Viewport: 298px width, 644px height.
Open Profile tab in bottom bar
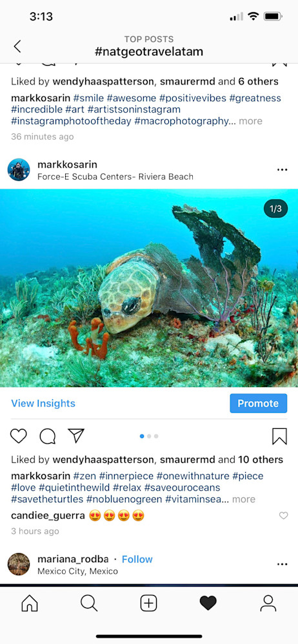pos(268,603)
